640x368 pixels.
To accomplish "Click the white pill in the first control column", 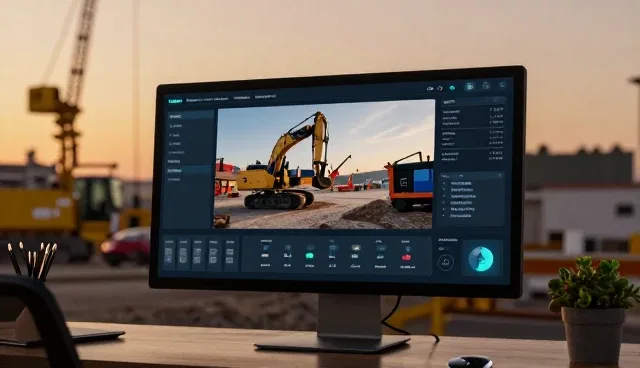I will click(265, 256).
